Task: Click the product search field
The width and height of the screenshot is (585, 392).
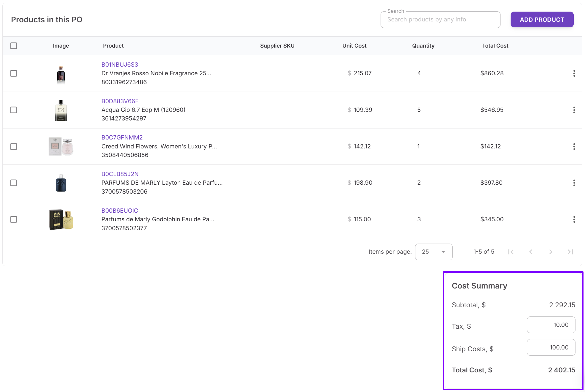Action: [440, 20]
